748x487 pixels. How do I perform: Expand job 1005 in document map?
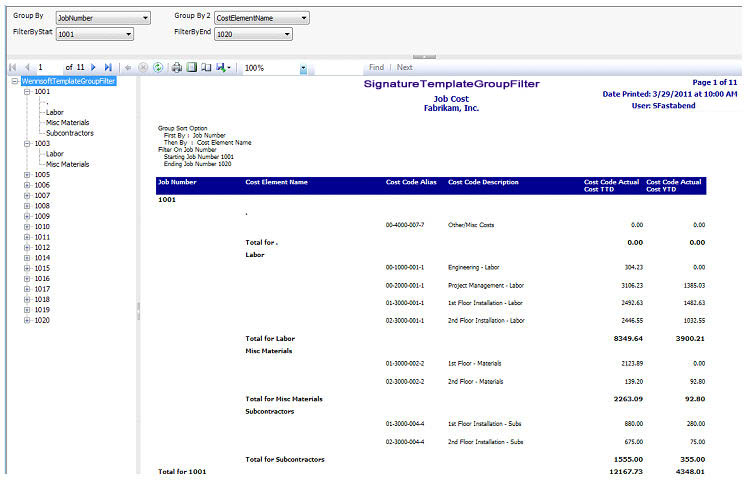point(26,174)
